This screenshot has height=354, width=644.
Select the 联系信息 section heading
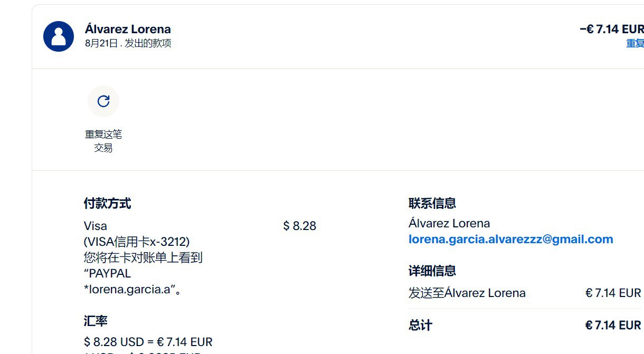432,203
